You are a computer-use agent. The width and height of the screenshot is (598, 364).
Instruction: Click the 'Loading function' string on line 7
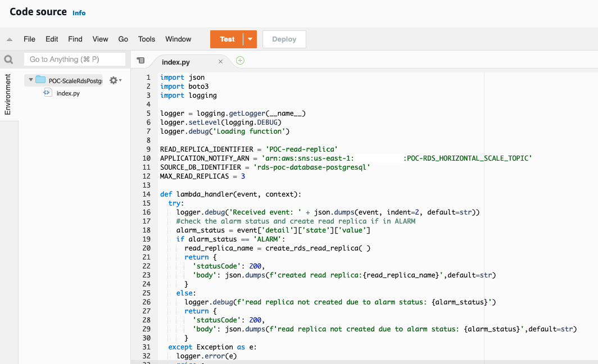pyautogui.click(x=249, y=131)
